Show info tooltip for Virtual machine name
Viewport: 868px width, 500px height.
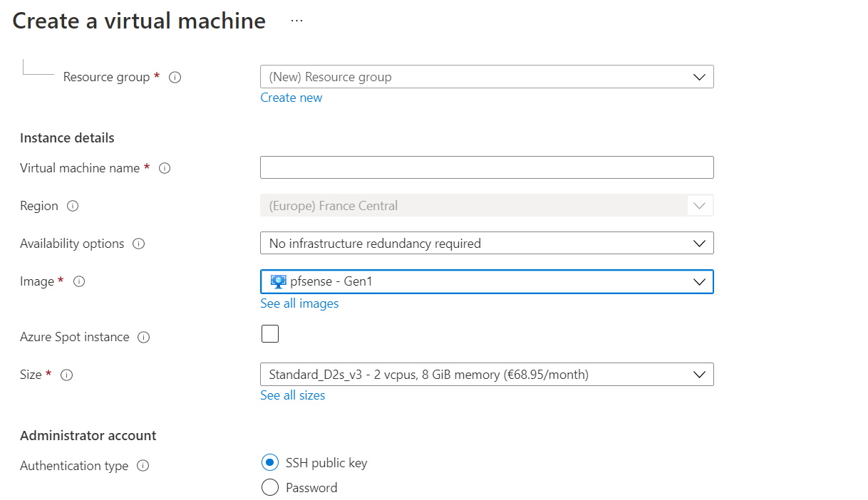click(165, 168)
